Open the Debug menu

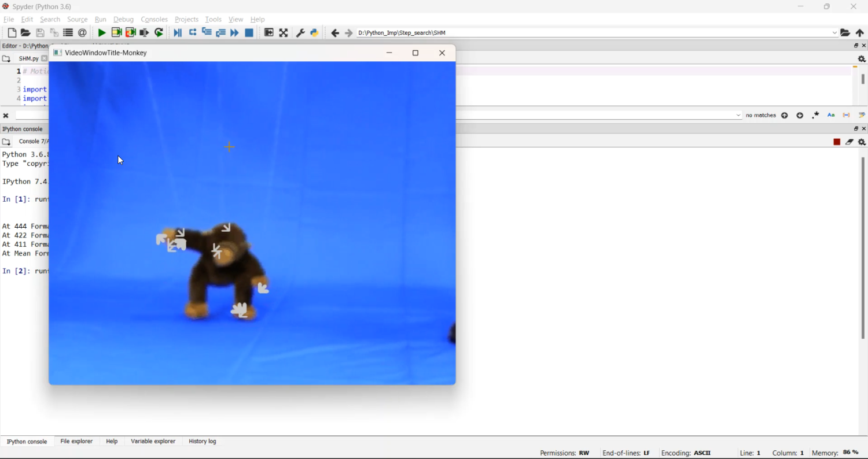(123, 20)
